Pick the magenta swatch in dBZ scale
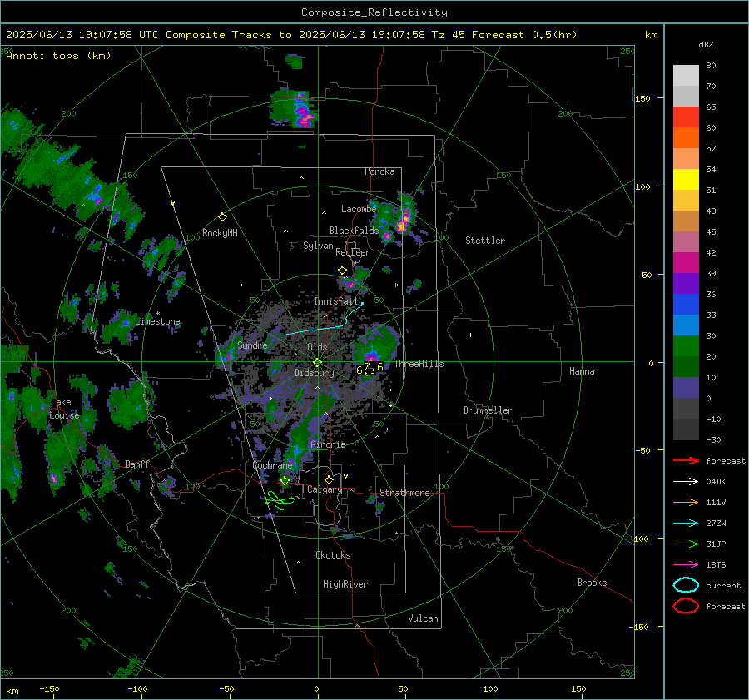749x700 pixels. click(686, 263)
